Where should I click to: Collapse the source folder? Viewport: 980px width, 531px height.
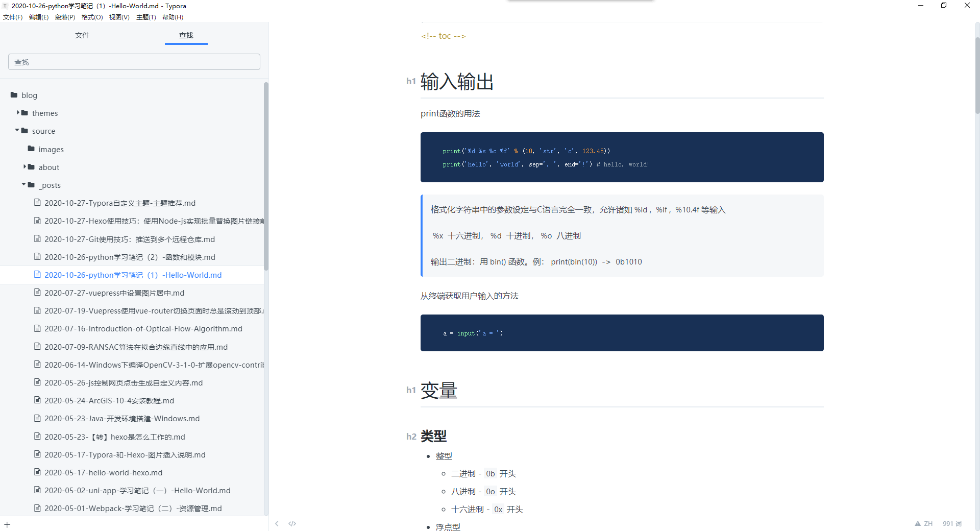[x=17, y=131]
